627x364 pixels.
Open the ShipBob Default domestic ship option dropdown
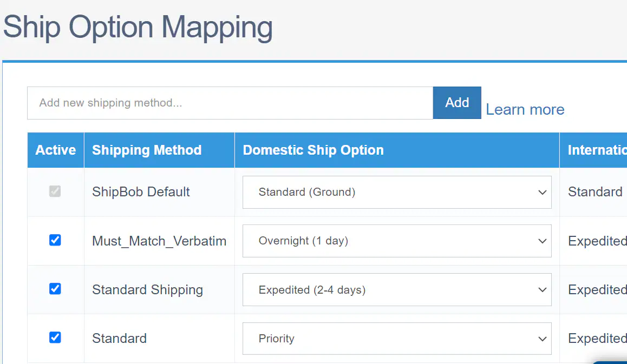coord(397,192)
